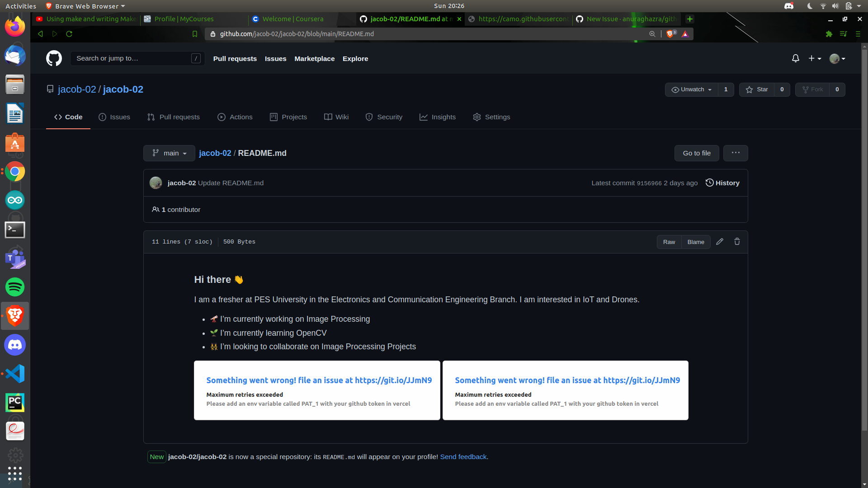Open the repository Insights tab
Viewport: 868px width, 488px height.
[437, 117]
